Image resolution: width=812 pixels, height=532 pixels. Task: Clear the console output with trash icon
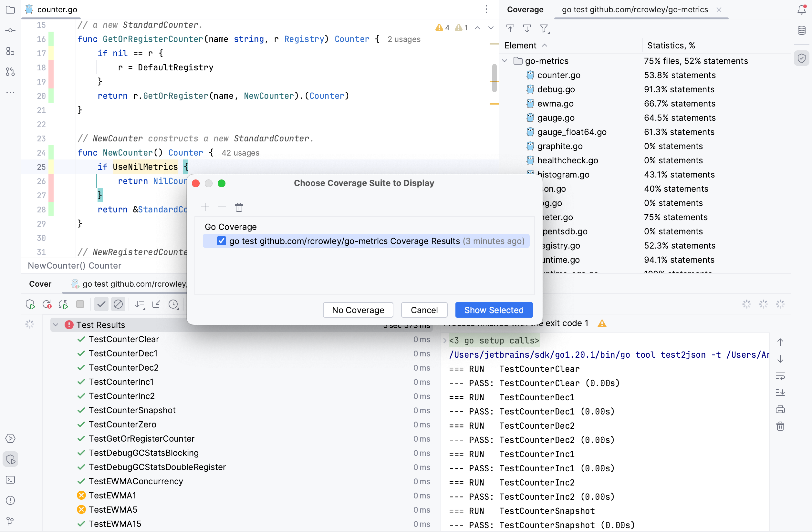click(781, 426)
